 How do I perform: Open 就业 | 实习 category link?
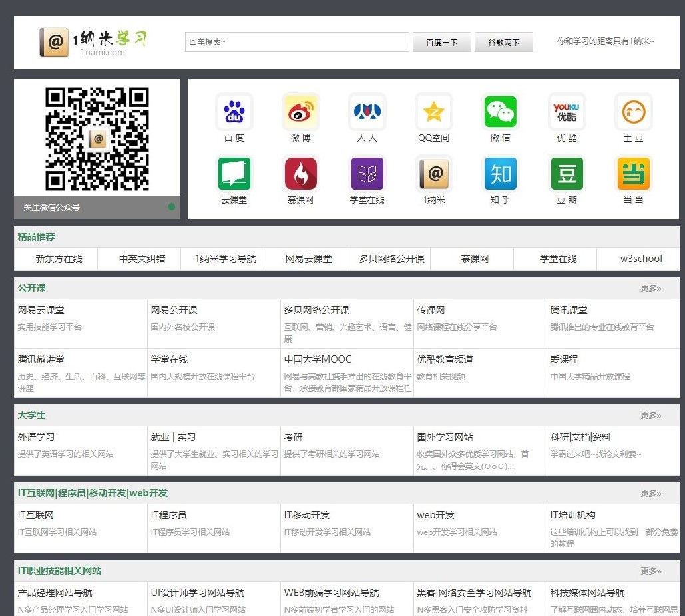point(174,437)
